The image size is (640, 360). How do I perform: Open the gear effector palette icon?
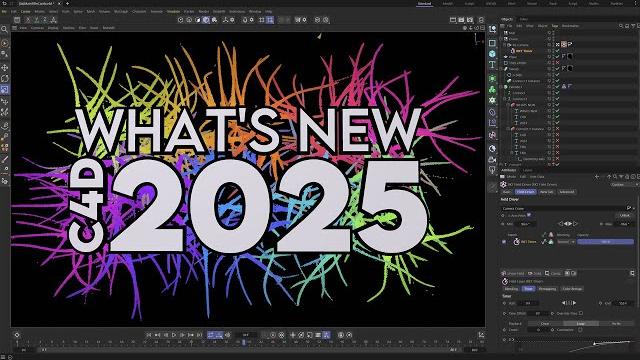[x=492, y=100]
